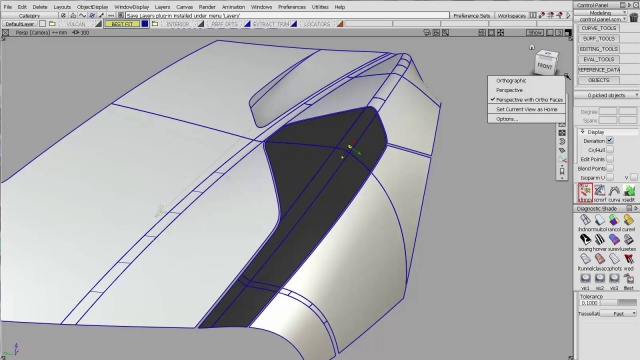Enable the CV/Hull display checkbox
This screenshot has height=360, width=640.
coord(610,150)
